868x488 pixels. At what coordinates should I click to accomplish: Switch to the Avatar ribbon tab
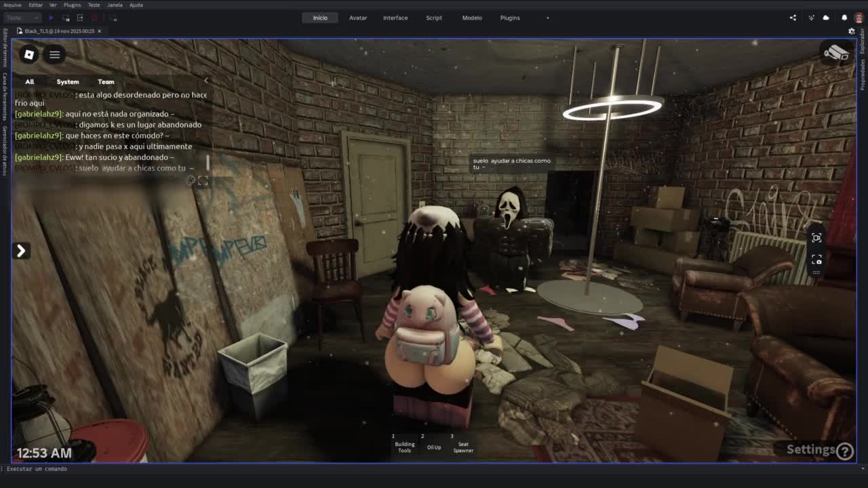(358, 18)
